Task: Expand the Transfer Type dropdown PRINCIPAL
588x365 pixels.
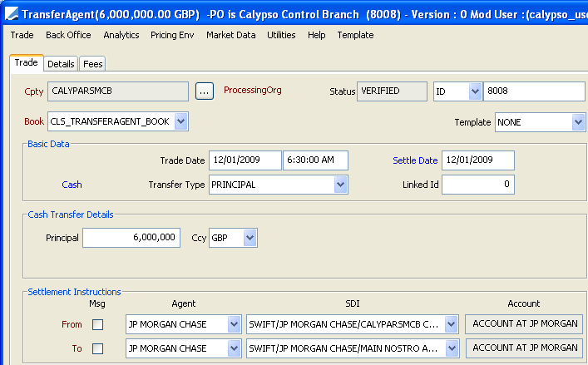Action: pos(340,185)
